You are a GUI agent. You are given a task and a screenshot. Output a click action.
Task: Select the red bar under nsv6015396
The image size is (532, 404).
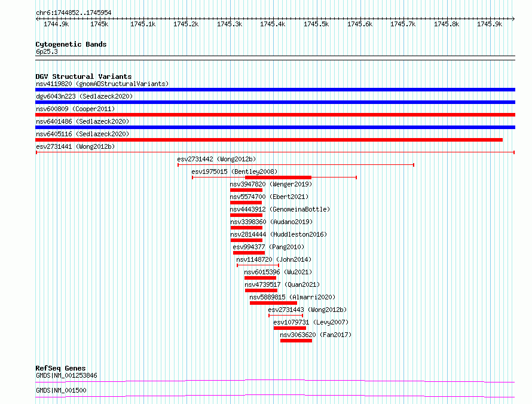click(x=260, y=278)
